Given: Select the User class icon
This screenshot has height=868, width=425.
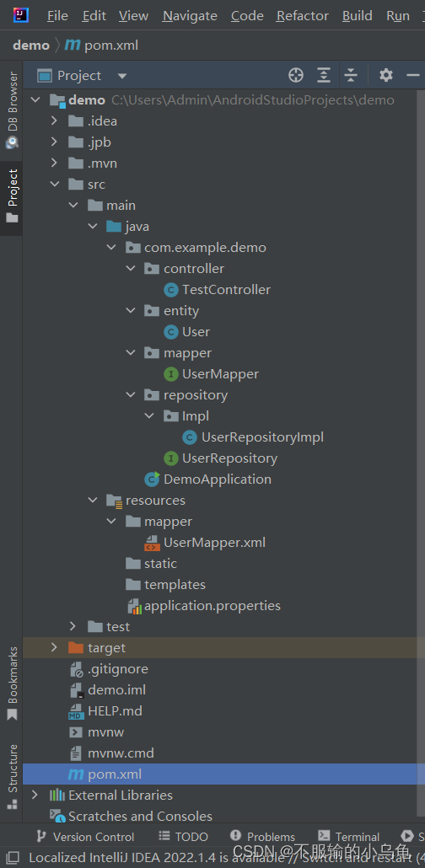Looking at the screenshot, I should (x=171, y=331).
